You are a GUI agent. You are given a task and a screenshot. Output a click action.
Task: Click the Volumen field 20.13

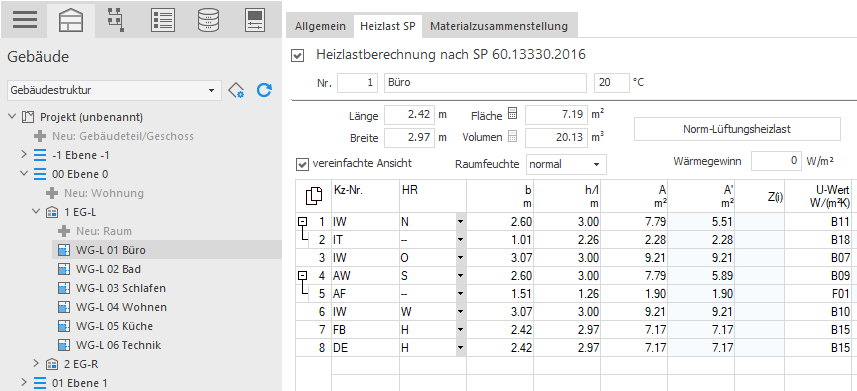point(556,138)
